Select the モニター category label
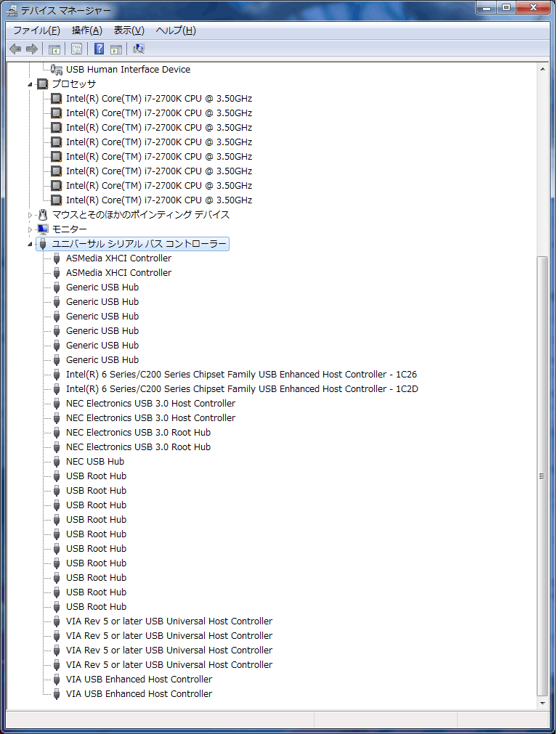This screenshot has width=560, height=734. pos(69,229)
